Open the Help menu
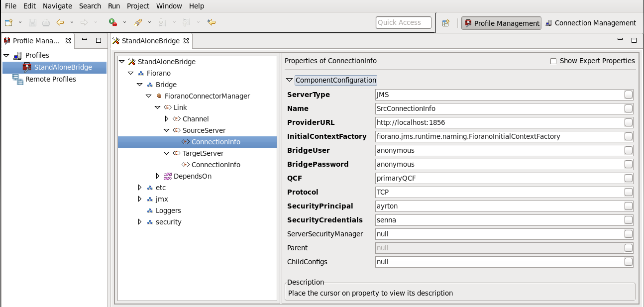Image resolution: width=644 pixels, height=307 pixels. [197, 6]
